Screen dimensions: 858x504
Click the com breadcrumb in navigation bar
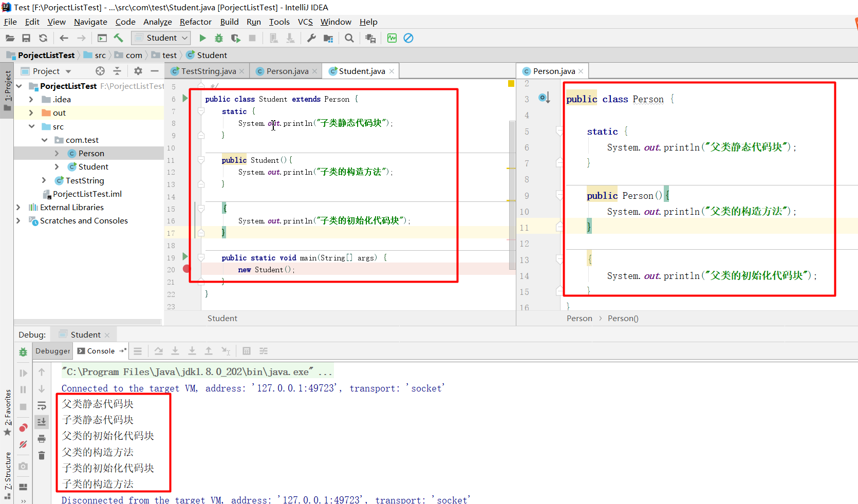tap(134, 55)
